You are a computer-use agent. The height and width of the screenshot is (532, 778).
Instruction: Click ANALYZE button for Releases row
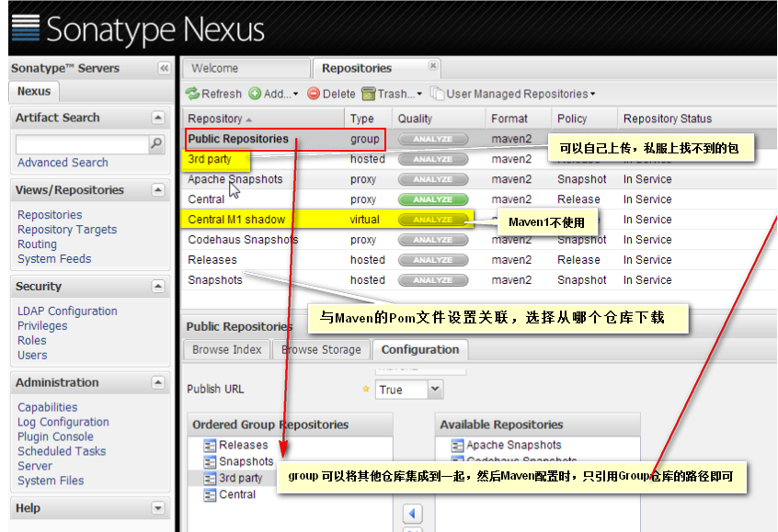[x=433, y=260]
